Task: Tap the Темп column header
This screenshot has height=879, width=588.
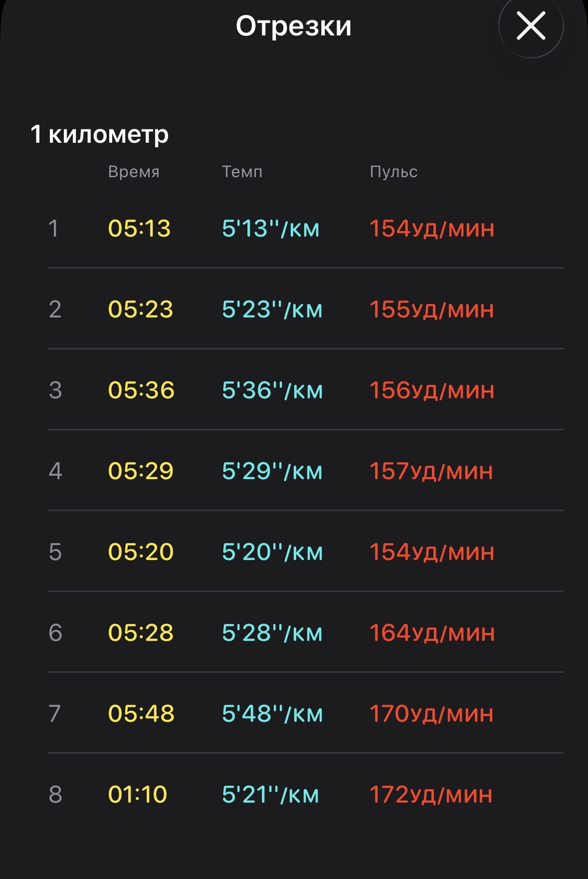Action: click(242, 172)
